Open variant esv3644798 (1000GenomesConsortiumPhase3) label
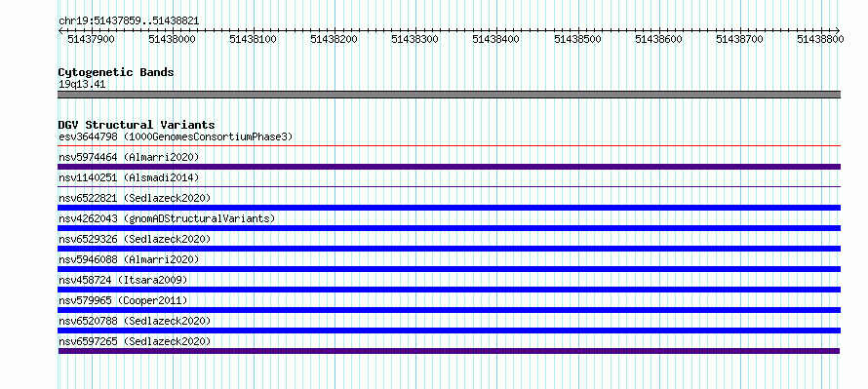Image resolution: width=868 pixels, height=389 pixels. 176,136
